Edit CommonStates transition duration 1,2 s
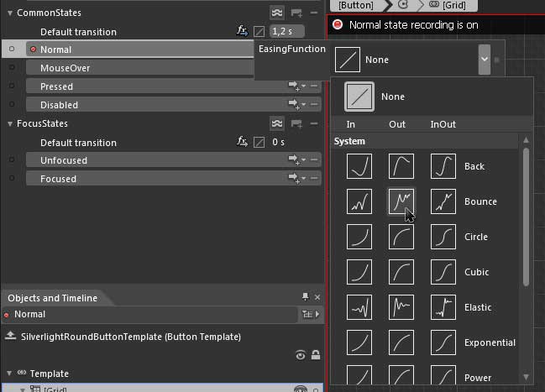This screenshot has width=545, height=392. point(286,31)
